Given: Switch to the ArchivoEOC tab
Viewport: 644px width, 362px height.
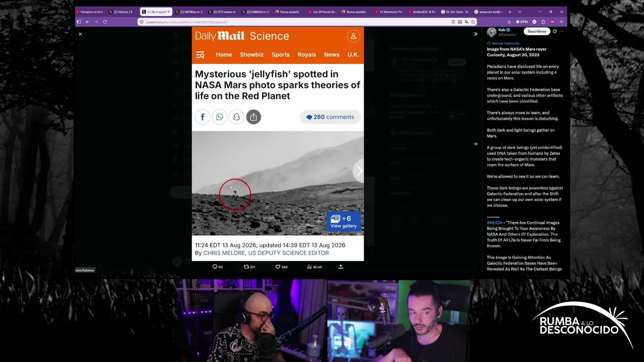Looking at the screenshot, I should click(x=421, y=12).
